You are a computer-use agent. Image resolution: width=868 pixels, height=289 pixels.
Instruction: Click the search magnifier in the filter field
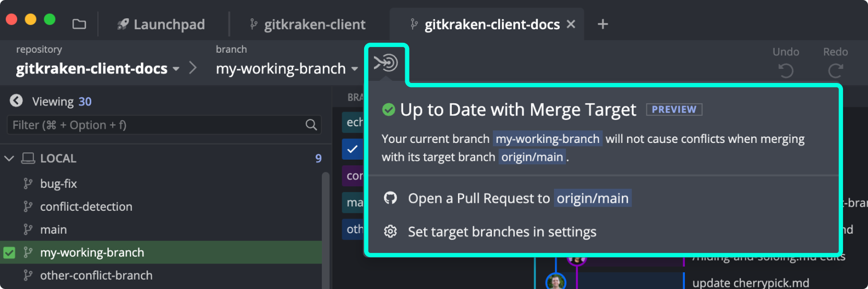(x=311, y=125)
